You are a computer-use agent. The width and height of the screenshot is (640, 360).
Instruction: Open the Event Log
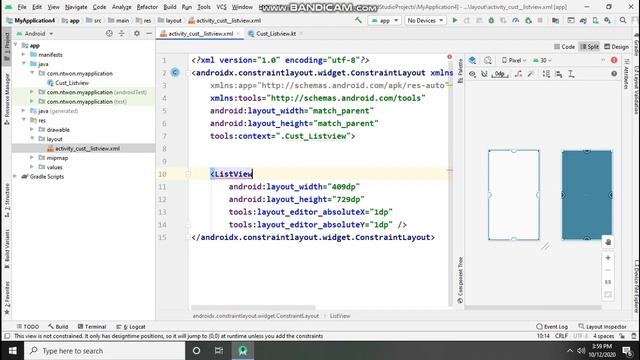tap(552, 327)
